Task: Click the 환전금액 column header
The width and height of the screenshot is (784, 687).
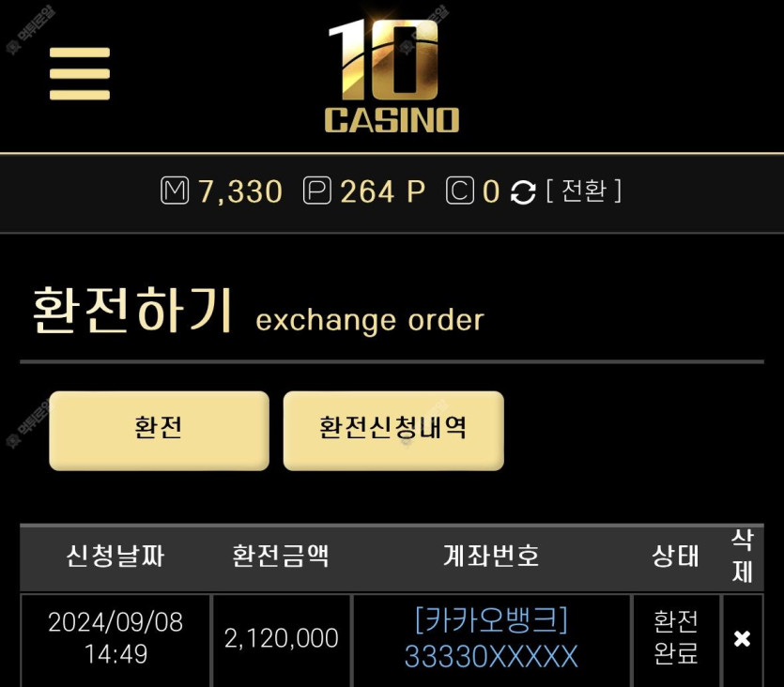Action: click(281, 557)
